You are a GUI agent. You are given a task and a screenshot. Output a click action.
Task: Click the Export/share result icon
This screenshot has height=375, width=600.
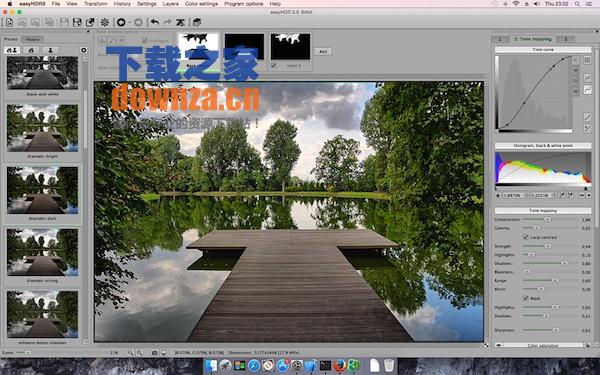tap(90, 22)
